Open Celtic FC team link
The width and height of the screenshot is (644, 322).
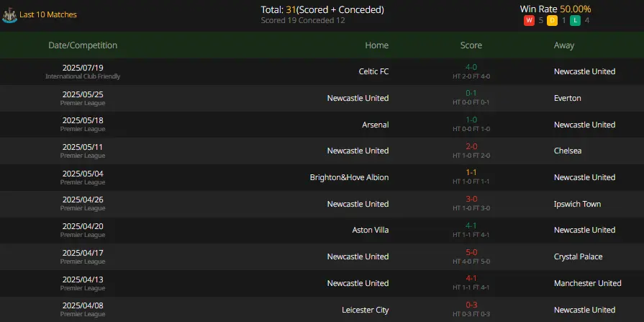373,71
